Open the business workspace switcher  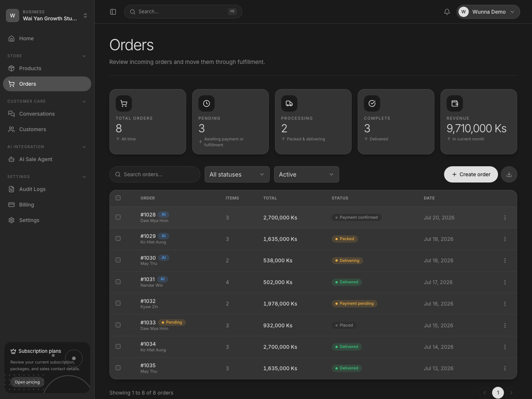pyautogui.click(x=47, y=16)
